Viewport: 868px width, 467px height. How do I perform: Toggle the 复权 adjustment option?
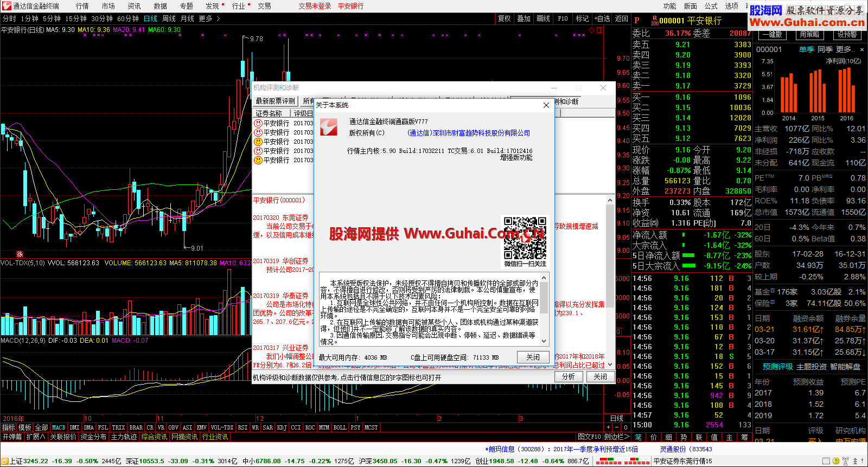coord(505,18)
